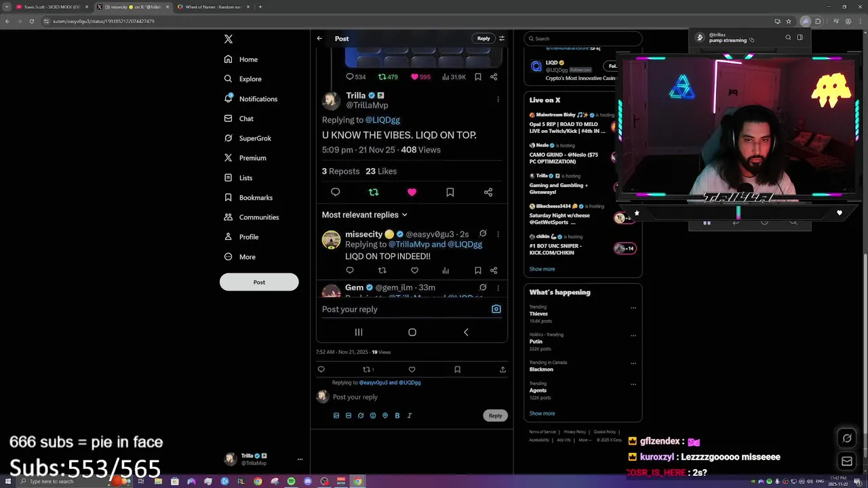Click reply count icon showing 534
The image size is (868, 488).
tap(350, 77)
